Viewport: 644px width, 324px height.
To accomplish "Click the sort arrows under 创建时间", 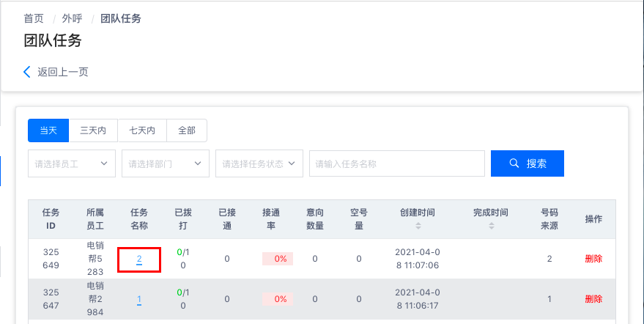I will 418,226.
